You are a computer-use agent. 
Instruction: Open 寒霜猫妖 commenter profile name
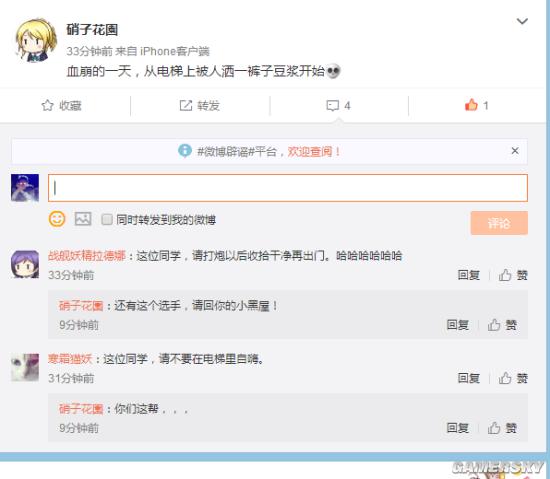70,359
